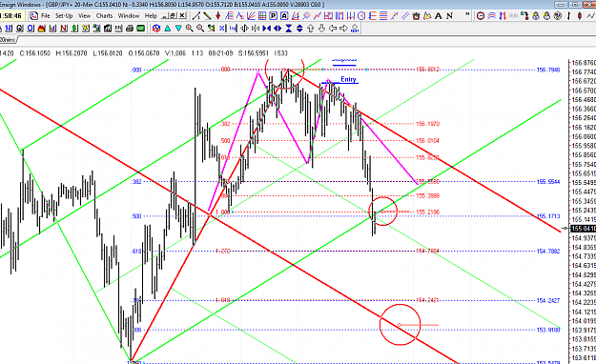Click the red N toolbar icon
The image size is (596, 364).
tap(64, 29)
